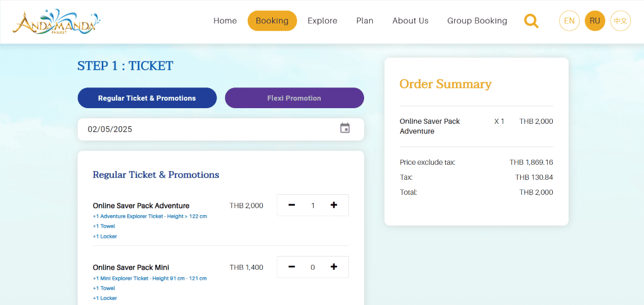Select Regular Ticket & Promotions tab
This screenshot has width=644, height=305.
[147, 98]
